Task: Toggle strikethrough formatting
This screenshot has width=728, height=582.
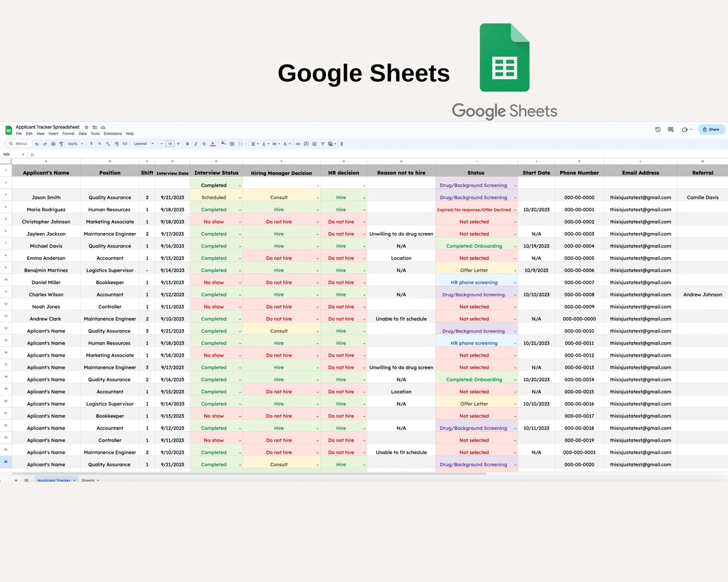Action: click(x=204, y=144)
